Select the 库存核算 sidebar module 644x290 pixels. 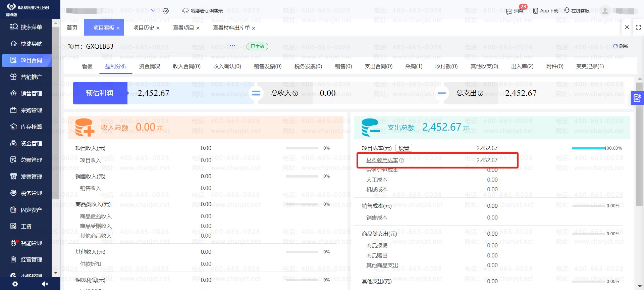(x=26, y=127)
